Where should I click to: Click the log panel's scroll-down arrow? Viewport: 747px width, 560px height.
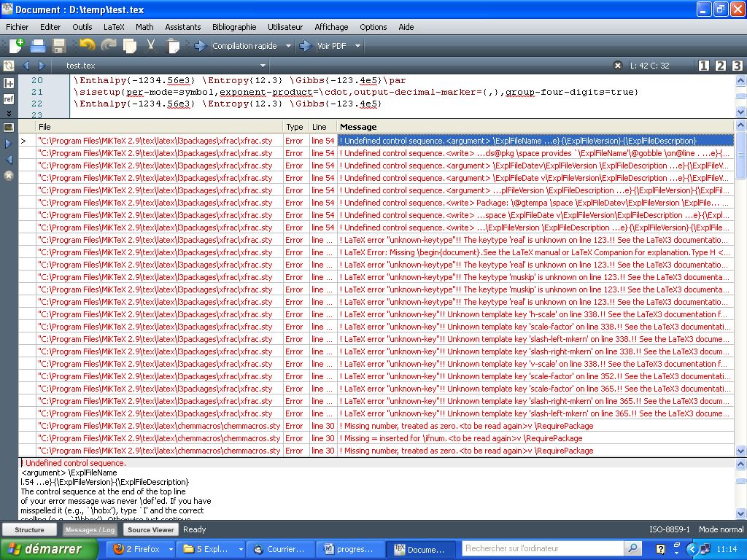click(740, 514)
